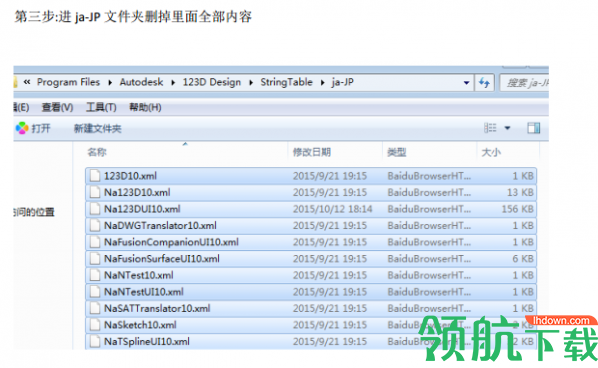This screenshot has width=598, height=368.
Task: Select file NaFusionCompanionUI10.xml
Action: tap(311, 242)
